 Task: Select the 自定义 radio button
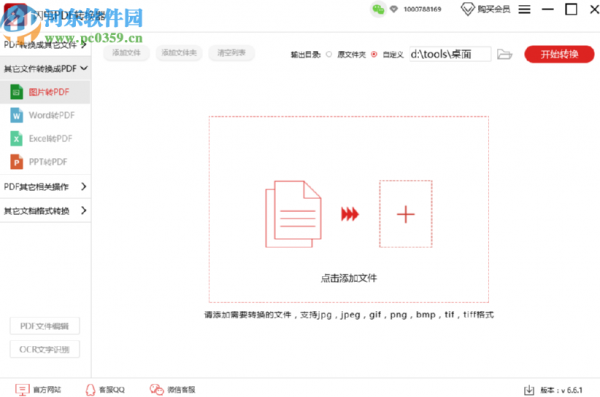[374, 54]
